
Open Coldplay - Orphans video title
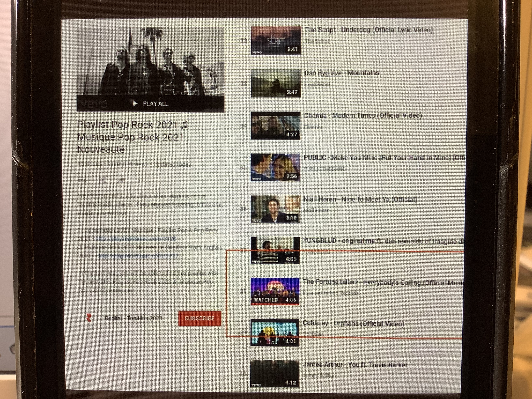(353, 324)
